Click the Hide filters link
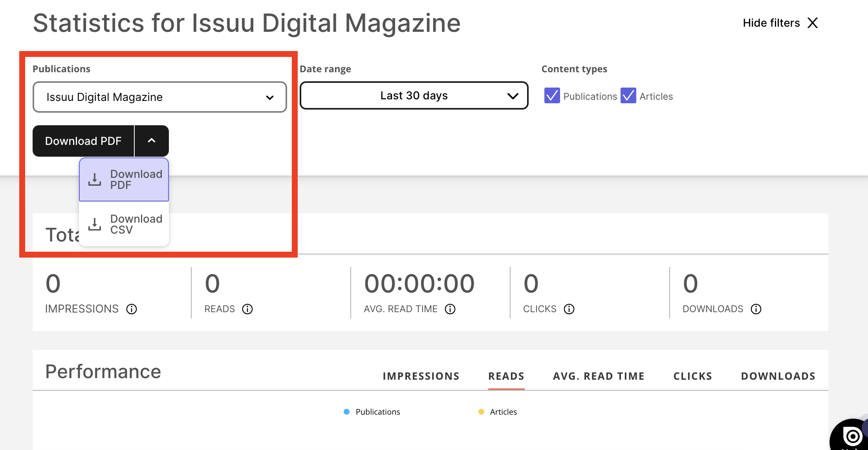The width and height of the screenshot is (868, 450). pyautogui.click(x=771, y=23)
